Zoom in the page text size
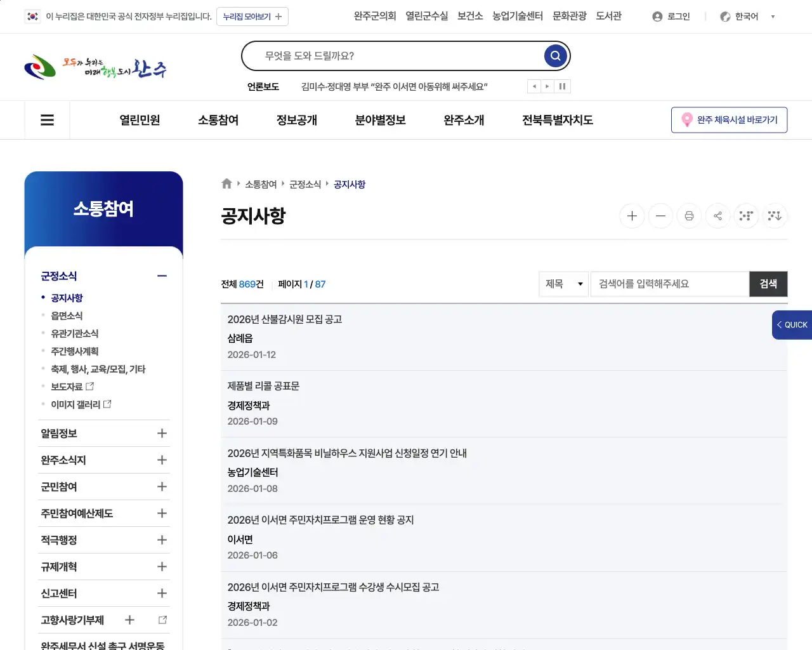 pyautogui.click(x=632, y=216)
